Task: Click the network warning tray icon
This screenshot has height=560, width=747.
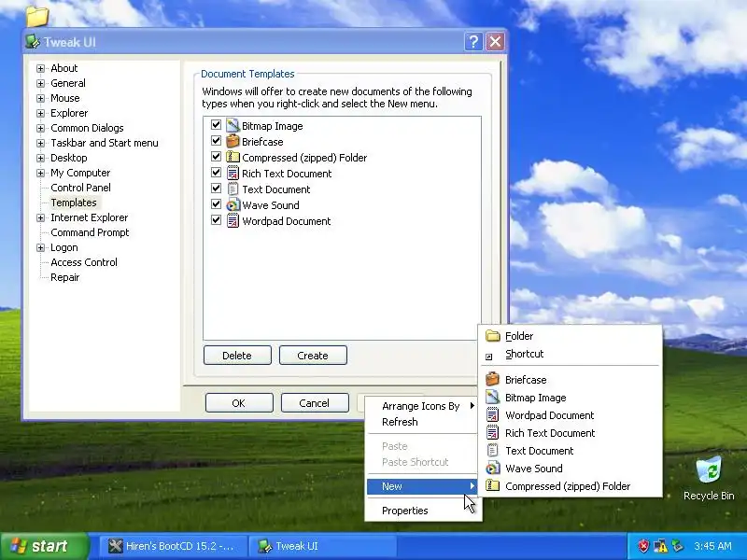Action: tap(660, 546)
